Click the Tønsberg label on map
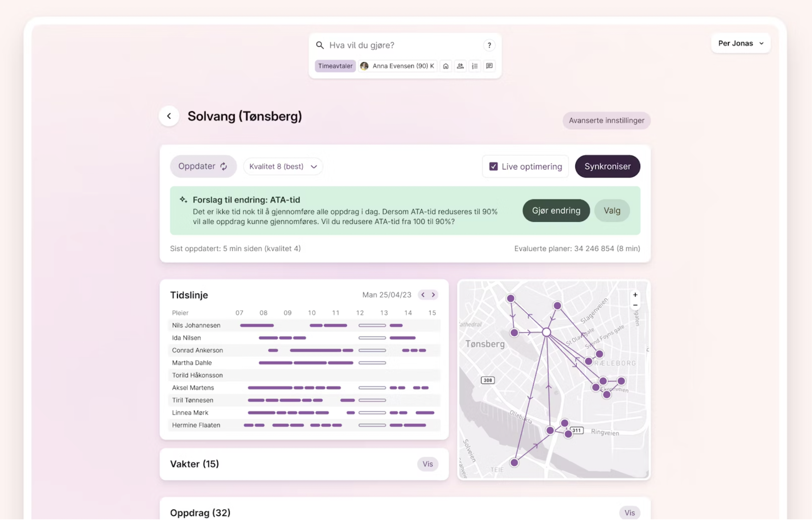Screen dimensions: 812x520 485,344
